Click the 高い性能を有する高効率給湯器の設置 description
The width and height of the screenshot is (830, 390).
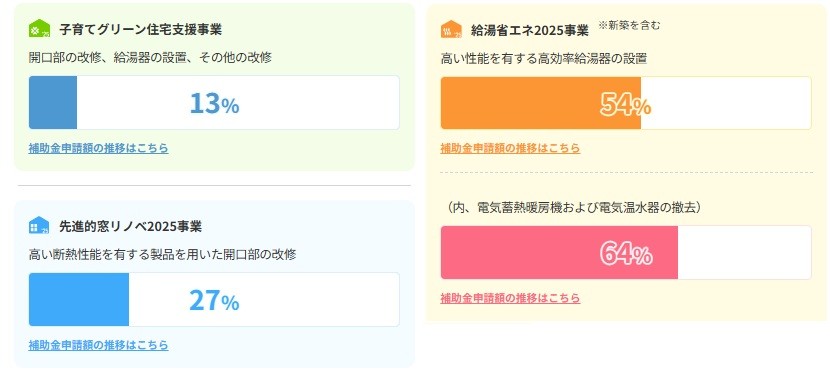[544, 58]
